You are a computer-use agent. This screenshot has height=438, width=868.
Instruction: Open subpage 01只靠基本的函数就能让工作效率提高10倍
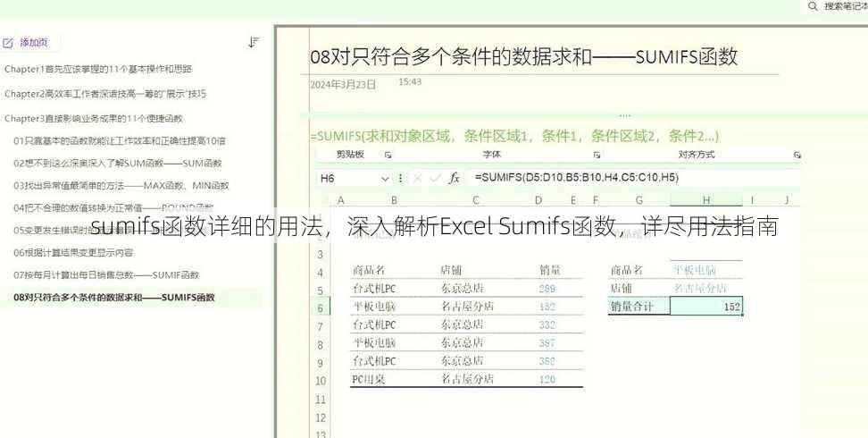pos(120,141)
